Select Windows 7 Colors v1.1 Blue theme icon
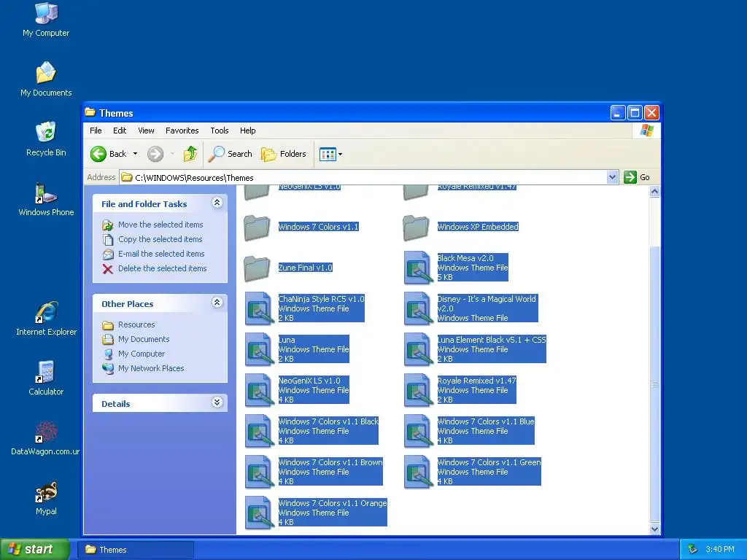Viewport: 747px width, 560px height. 418,432
